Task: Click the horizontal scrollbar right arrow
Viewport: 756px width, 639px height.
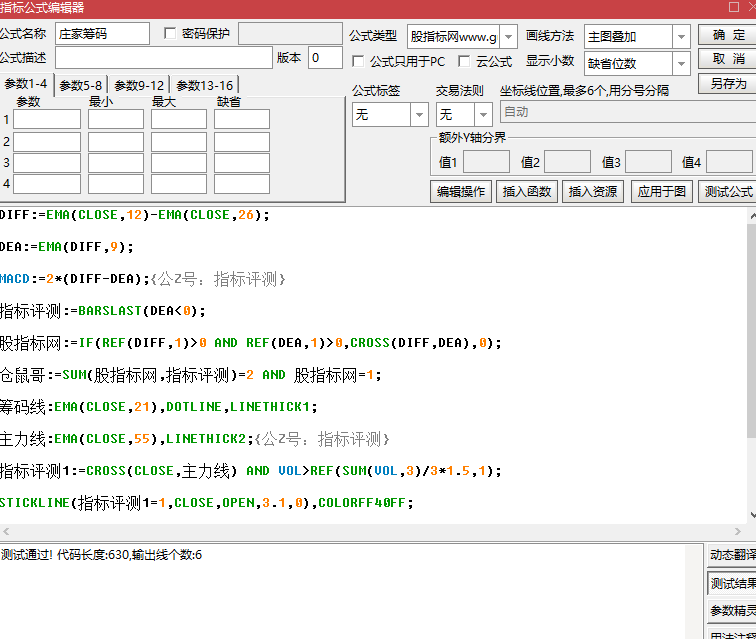Action: (738, 531)
